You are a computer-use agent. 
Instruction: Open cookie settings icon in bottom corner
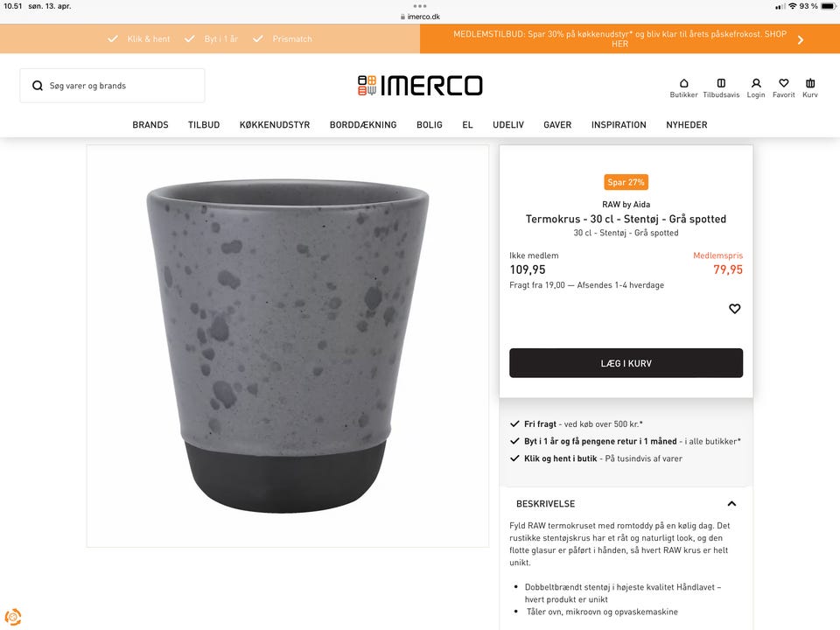coord(13,617)
